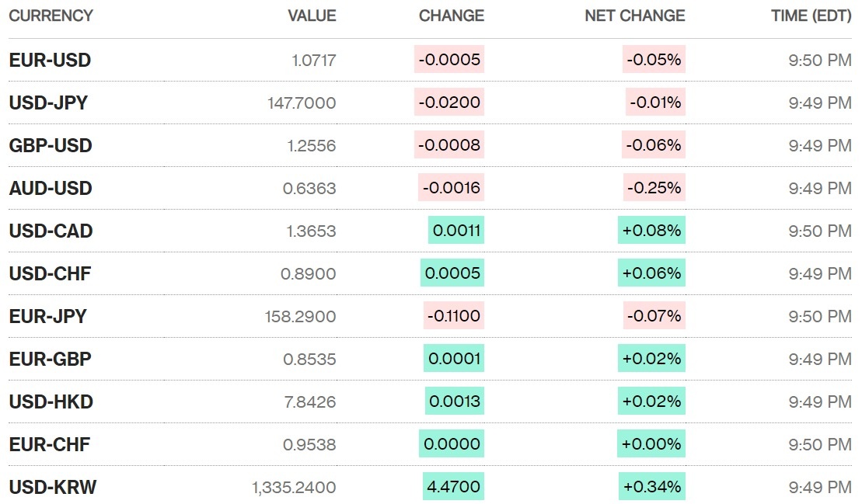The width and height of the screenshot is (862, 504).
Task: Click the CHANGE column header
Action: (451, 16)
